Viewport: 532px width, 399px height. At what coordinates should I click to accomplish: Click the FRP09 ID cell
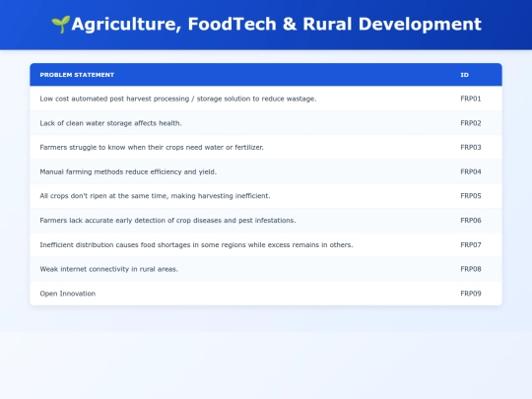471,294
